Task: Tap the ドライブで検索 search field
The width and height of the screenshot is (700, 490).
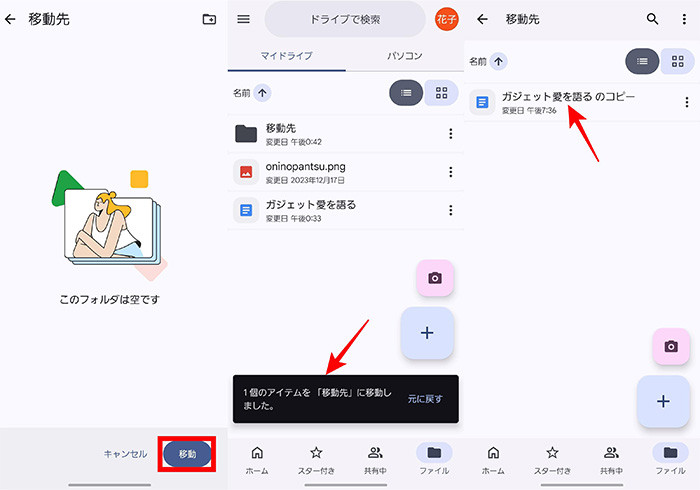Action: [345, 19]
